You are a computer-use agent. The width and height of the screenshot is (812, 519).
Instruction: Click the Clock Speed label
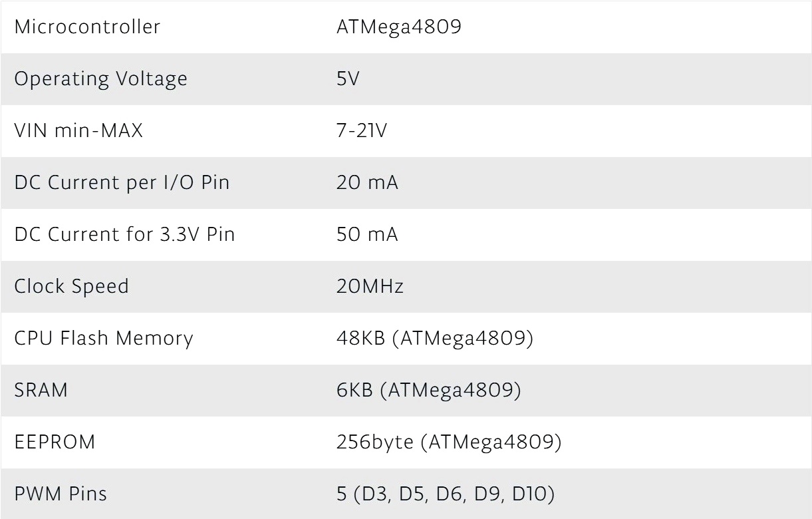[71, 287]
